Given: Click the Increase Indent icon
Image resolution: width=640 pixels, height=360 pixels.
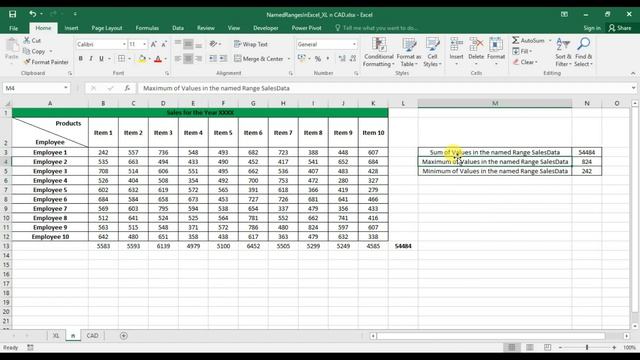Looking at the screenshot, I should click(x=223, y=59).
